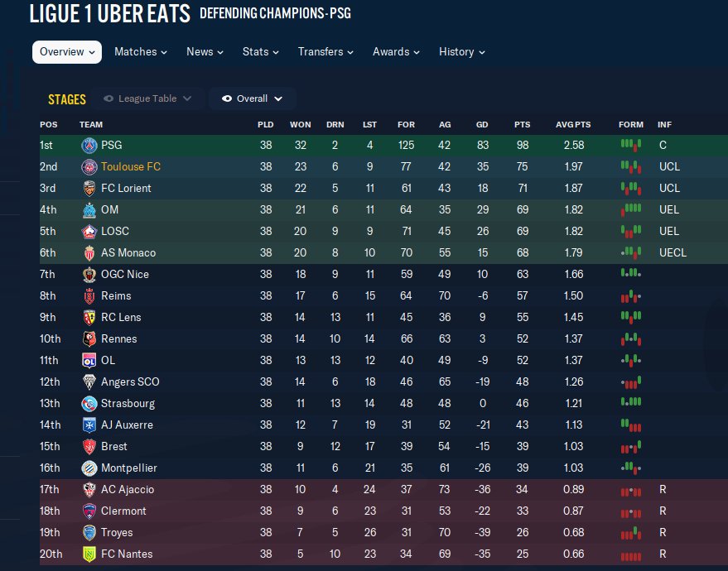Click the AS Monaco crest icon
Screen dimensions: 728x571
coord(89,253)
